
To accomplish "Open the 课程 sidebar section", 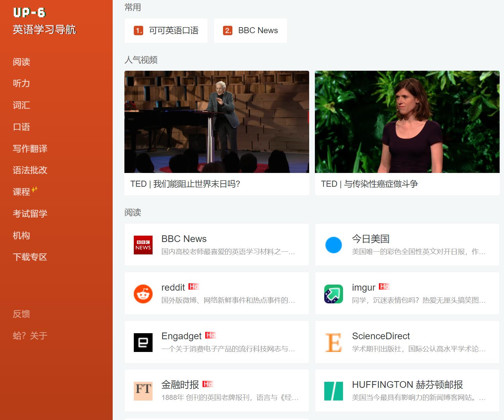I will tap(21, 192).
